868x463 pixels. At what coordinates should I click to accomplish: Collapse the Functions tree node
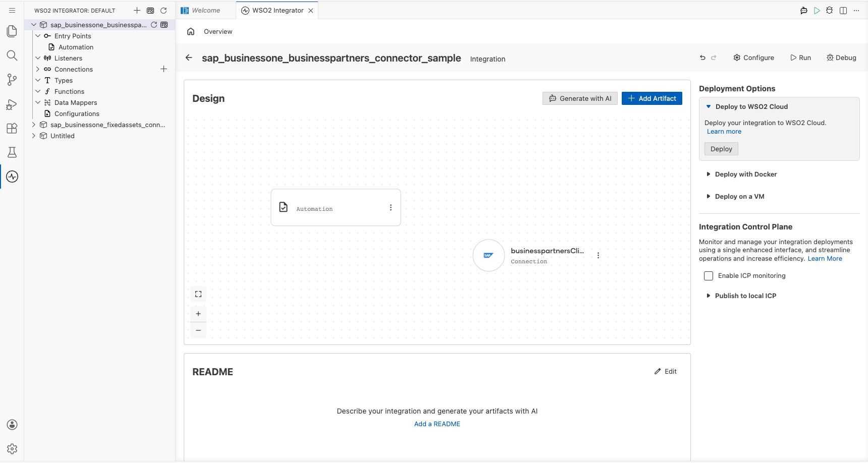(x=38, y=91)
